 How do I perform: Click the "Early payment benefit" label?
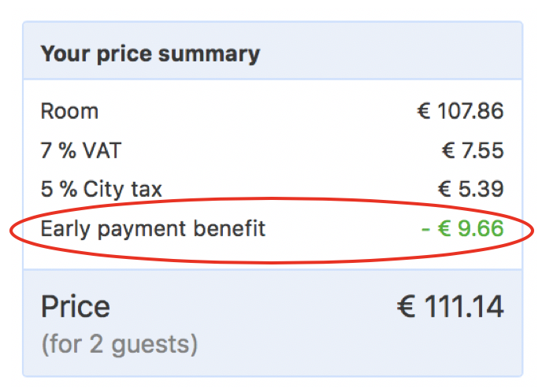(x=153, y=229)
